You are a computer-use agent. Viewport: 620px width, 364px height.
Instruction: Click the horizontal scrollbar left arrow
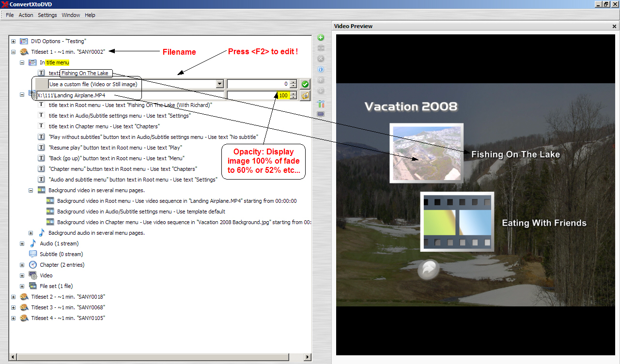pos(13,357)
